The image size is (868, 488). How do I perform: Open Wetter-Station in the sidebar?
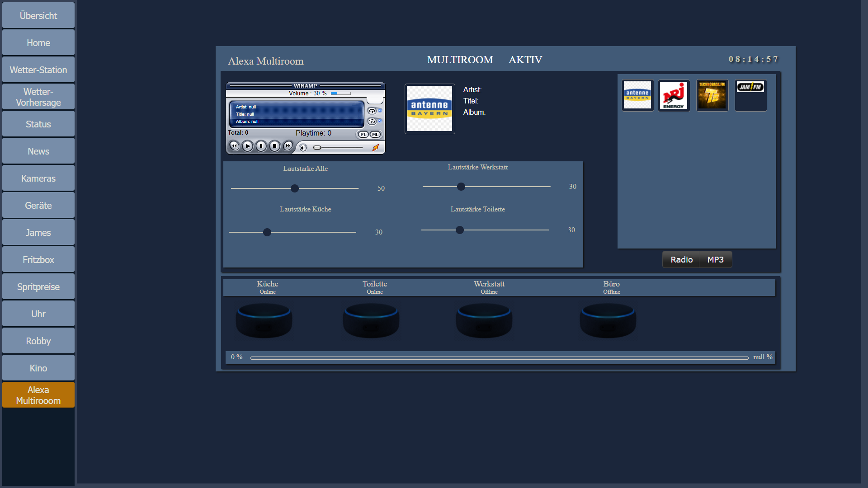pos(38,70)
